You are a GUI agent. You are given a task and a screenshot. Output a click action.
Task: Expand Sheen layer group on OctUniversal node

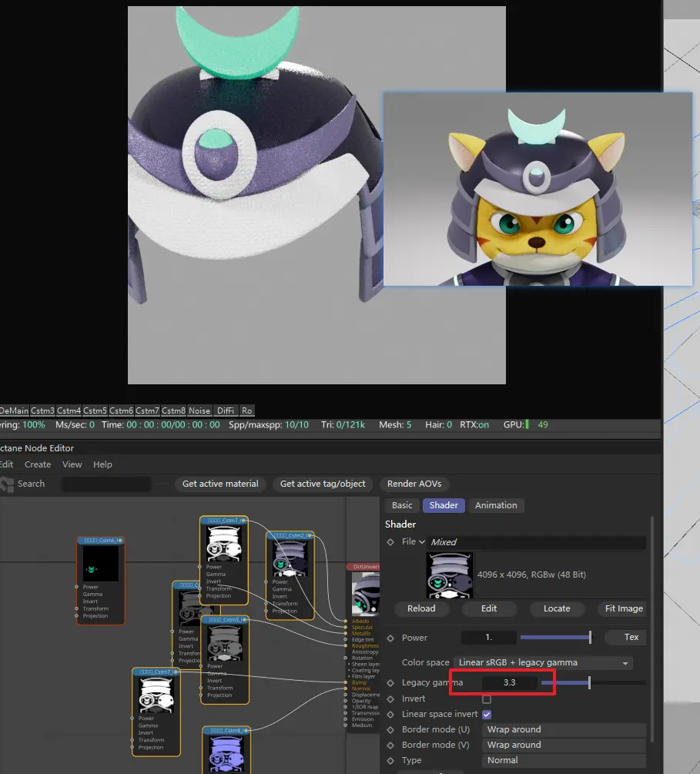tap(349, 664)
